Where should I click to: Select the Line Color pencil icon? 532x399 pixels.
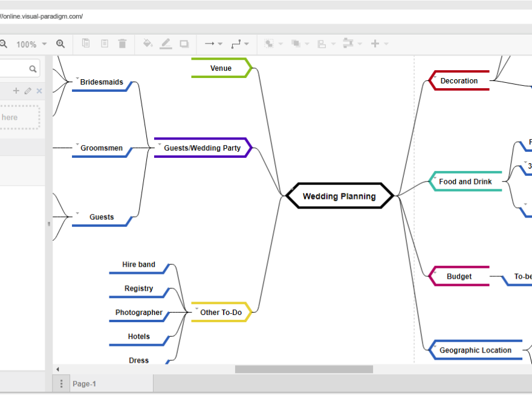(x=166, y=44)
